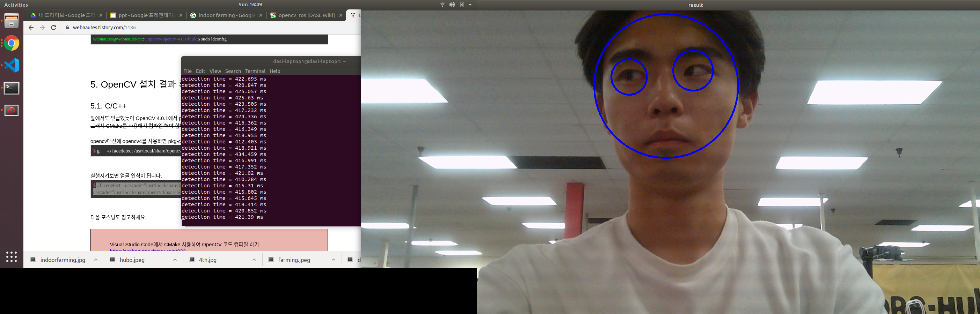Open Visual Studio Code from the dock
Image resolution: width=980 pixels, height=314 pixels.
coord(12,65)
